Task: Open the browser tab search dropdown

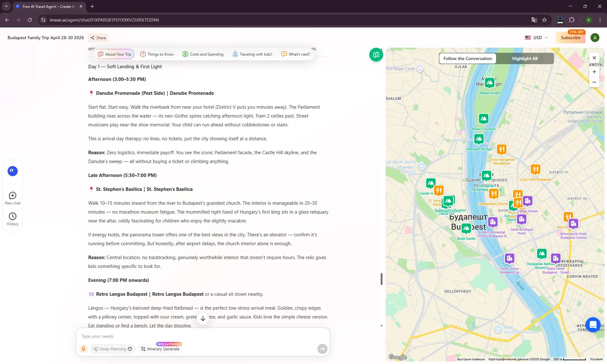Action: pos(6,6)
